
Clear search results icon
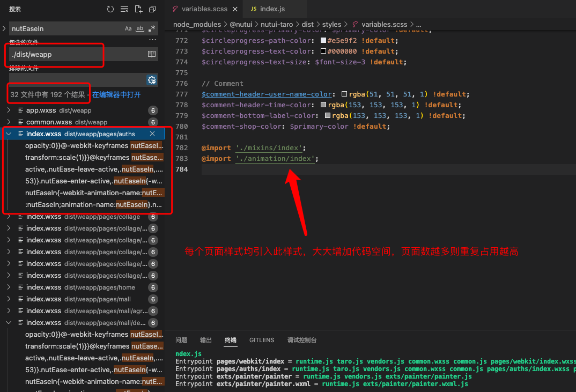tap(124, 9)
